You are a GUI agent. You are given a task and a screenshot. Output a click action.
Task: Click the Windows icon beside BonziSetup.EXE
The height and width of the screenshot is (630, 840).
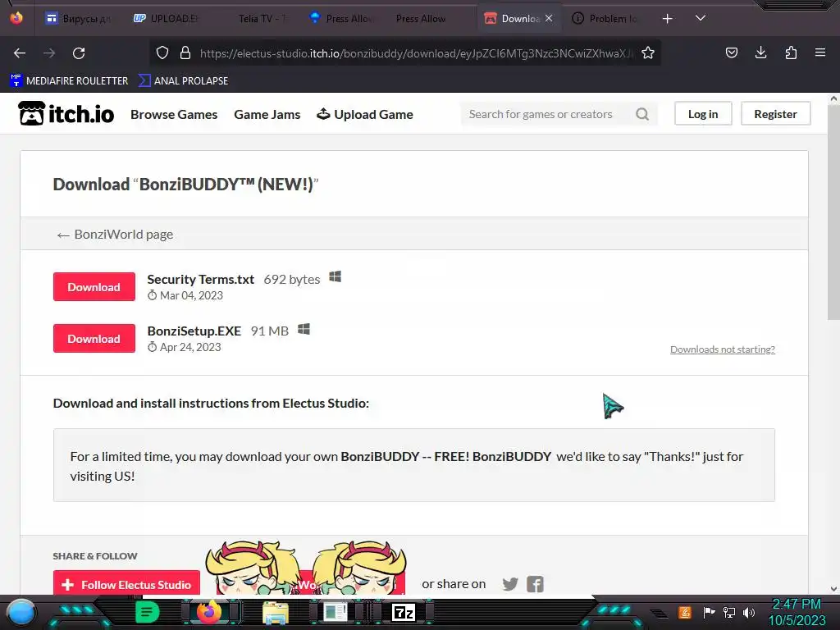[x=304, y=328]
